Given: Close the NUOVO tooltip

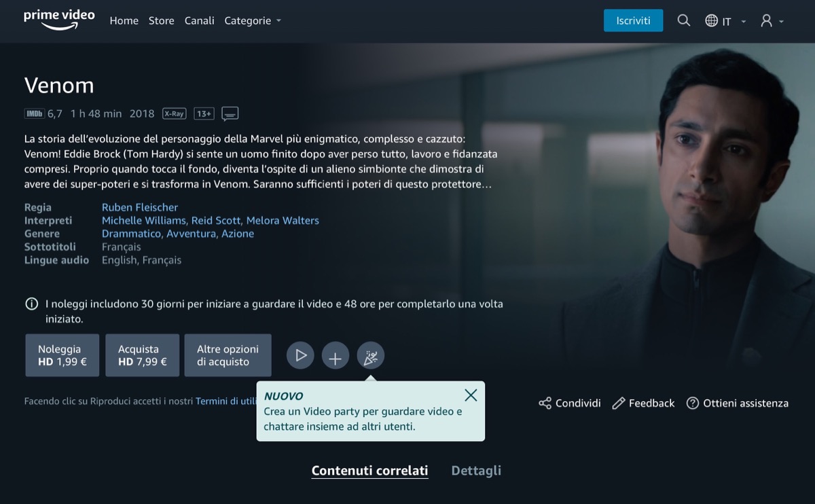Looking at the screenshot, I should coord(471,395).
